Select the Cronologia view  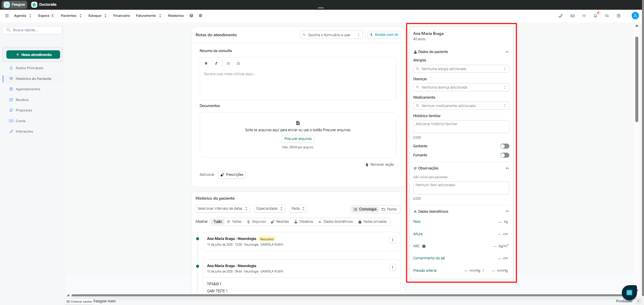[365, 209]
